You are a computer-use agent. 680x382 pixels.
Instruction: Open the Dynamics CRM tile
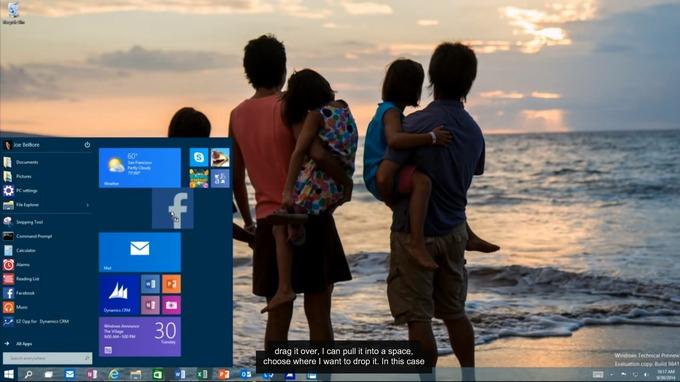119,295
